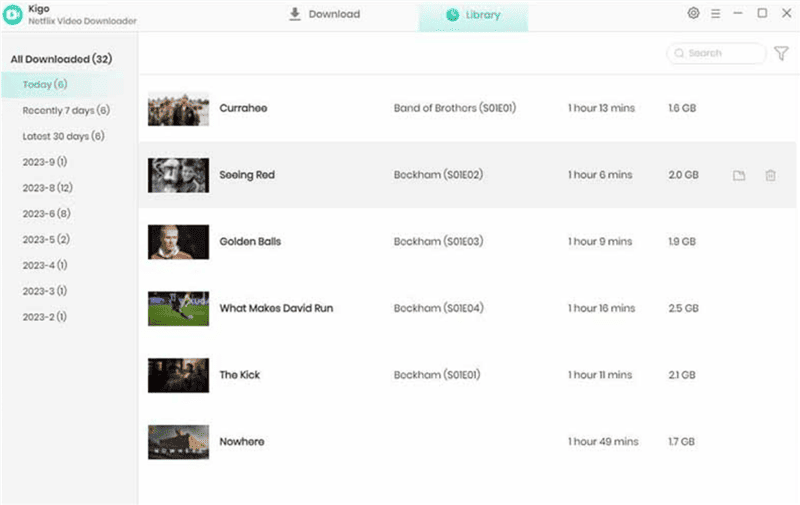Viewport: 800px width, 505px height.
Task: Select the 2023-3 (1) group
Action: click(44, 291)
